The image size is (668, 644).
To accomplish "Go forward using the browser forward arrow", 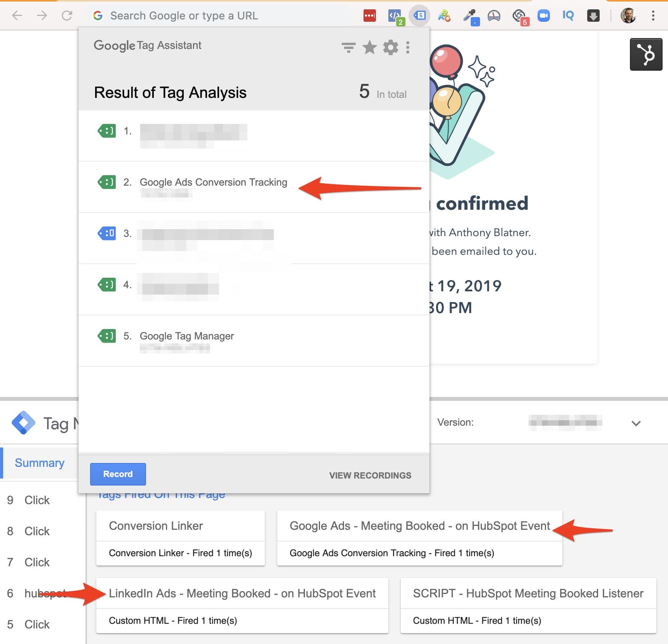I will [42, 16].
